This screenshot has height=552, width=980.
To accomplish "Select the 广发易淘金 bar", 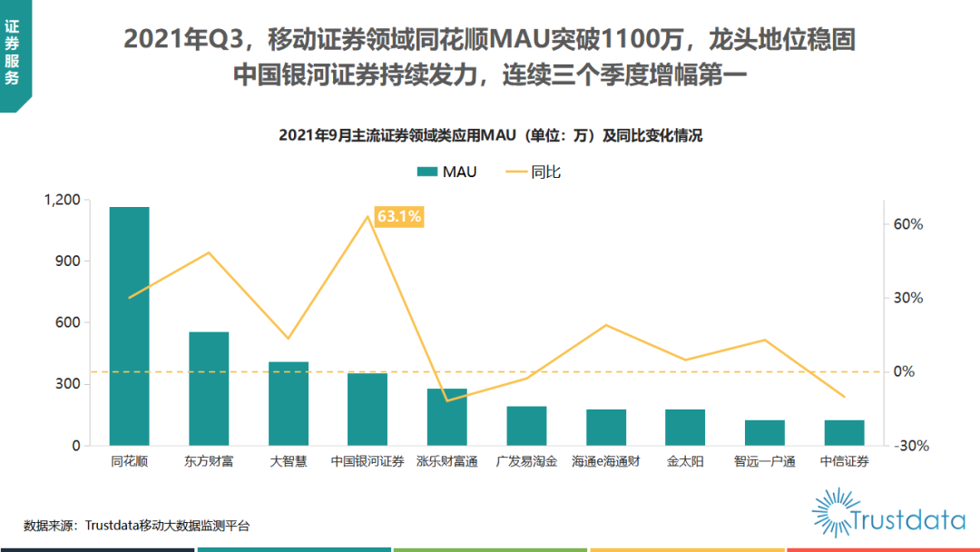I will 526,426.
